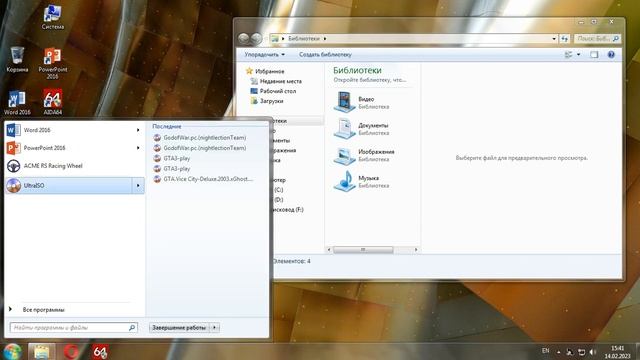Click the Explorer help icon
The width and height of the screenshot is (640, 360).
[x=611, y=54]
